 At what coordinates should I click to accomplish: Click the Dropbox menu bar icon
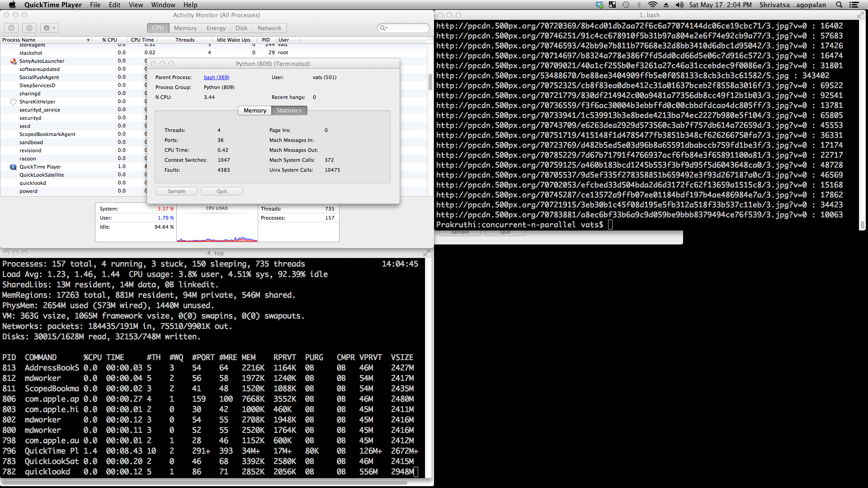tap(599, 5)
